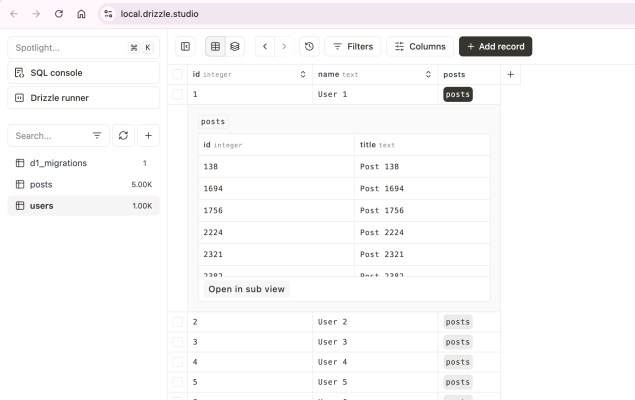Check the row for User 4
This screenshot has width=635, height=400.
[x=177, y=362]
